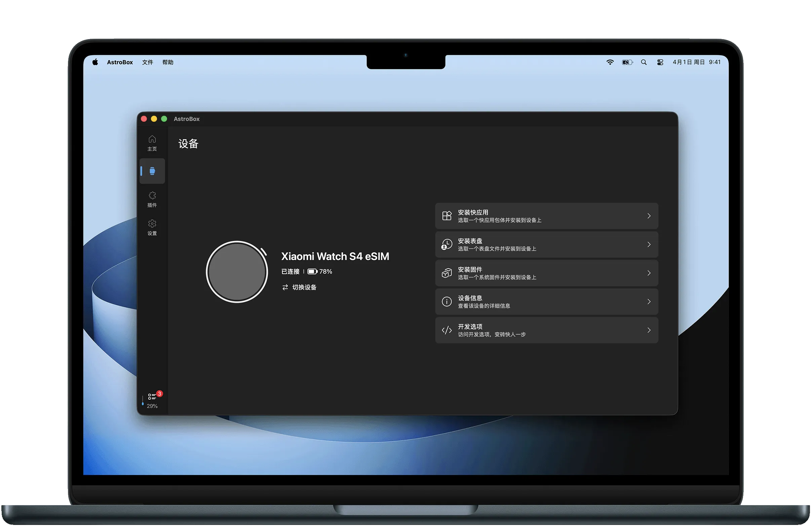Click text 访问开发选项，变砖快人一步
The height and width of the screenshot is (530, 812).
(492, 335)
